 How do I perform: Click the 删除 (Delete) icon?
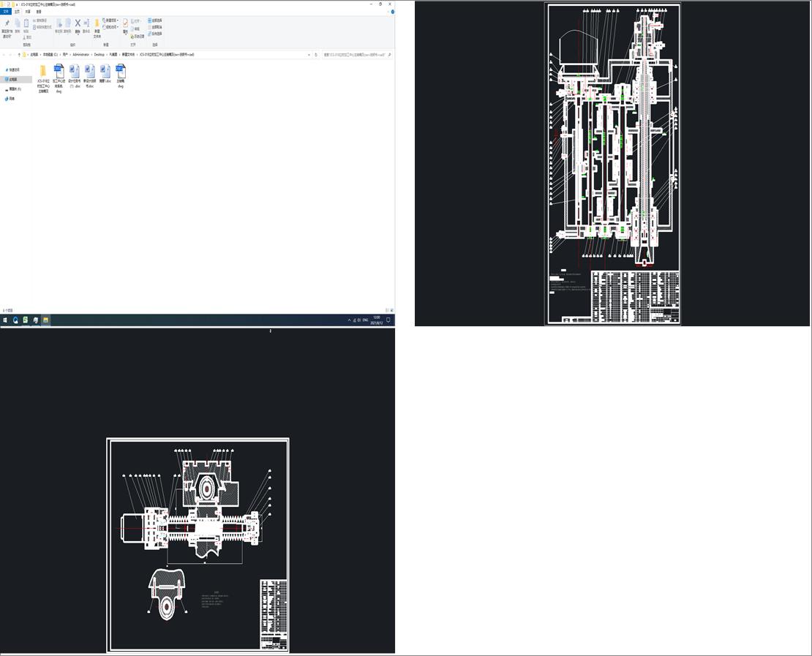point(78,23)
